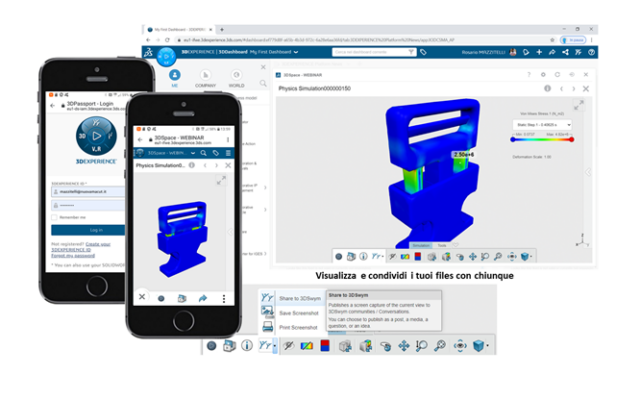Click the info icon in the enlarged toolbar

[247, 346]
